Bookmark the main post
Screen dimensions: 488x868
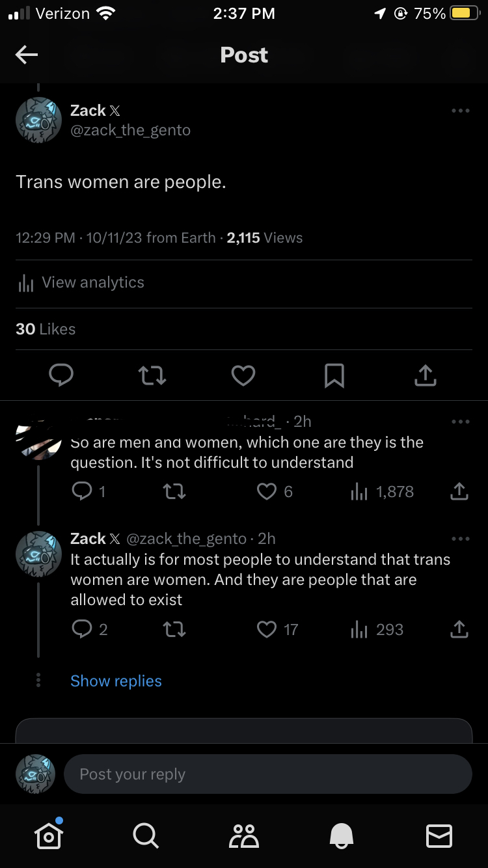click(x=334, y=375)
